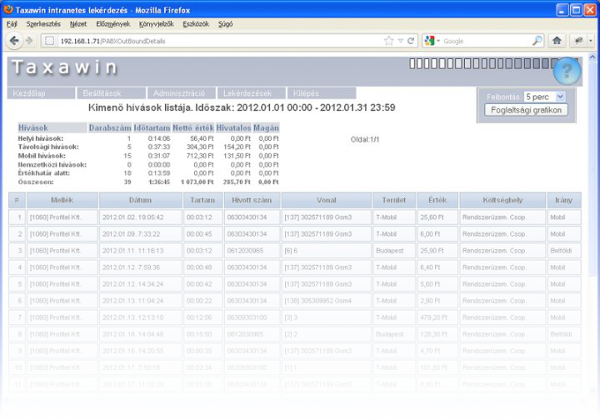Viewport: 600px width, 420px height.
Task: Click the Vonal column header
Action: [x=326, y=200]
